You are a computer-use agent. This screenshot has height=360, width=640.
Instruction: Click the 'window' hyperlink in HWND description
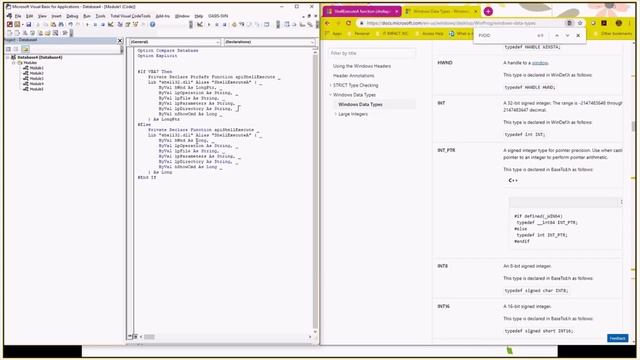tap(540, 63)
